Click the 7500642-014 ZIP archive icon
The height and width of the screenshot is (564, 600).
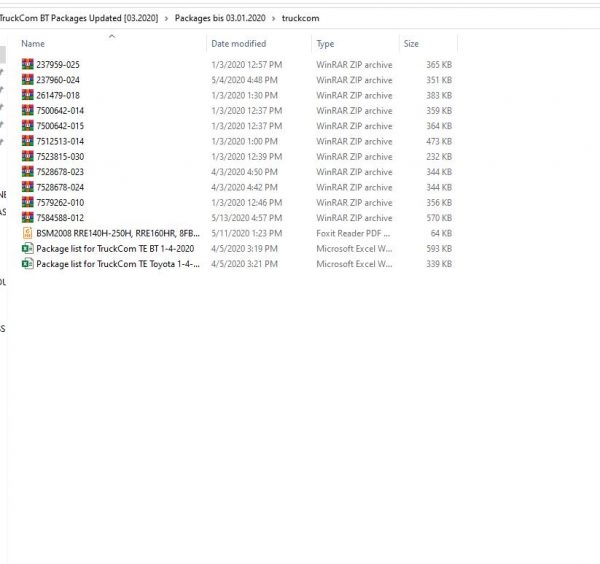click(x=28, y=110)
